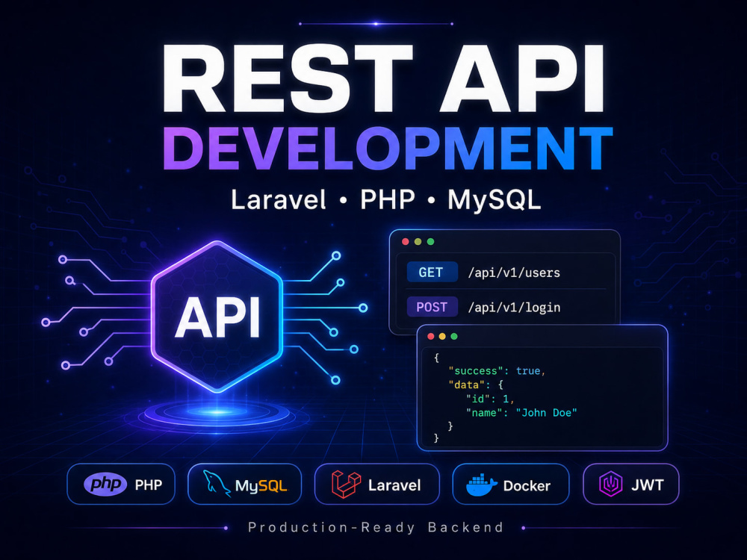Screen dimensions: 747x560
Task: Click the /api/v1/login endpoint path
Action: (x=514, y=308)
